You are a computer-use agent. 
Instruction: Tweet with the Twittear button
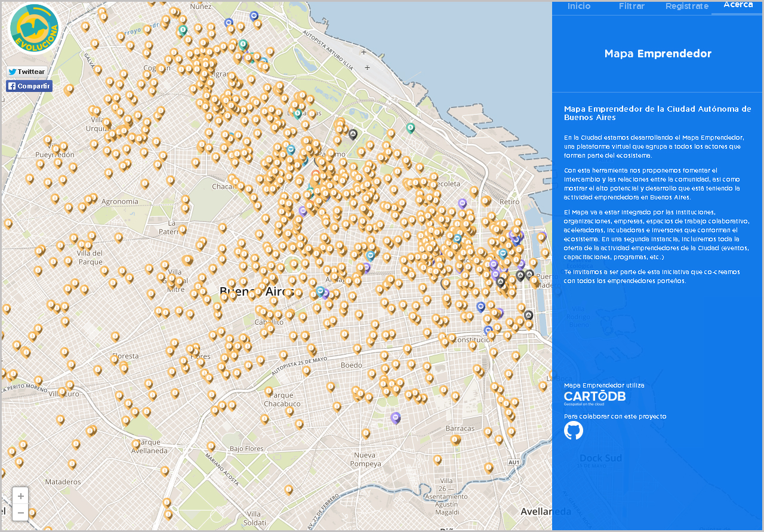(27, 72)
